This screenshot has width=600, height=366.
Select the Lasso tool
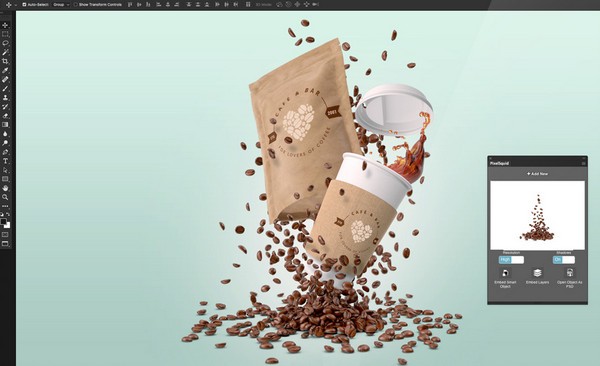(x=5, y=43)
